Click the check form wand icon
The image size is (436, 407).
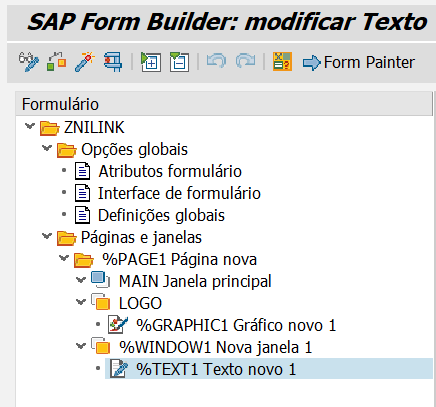coord(84,62)
